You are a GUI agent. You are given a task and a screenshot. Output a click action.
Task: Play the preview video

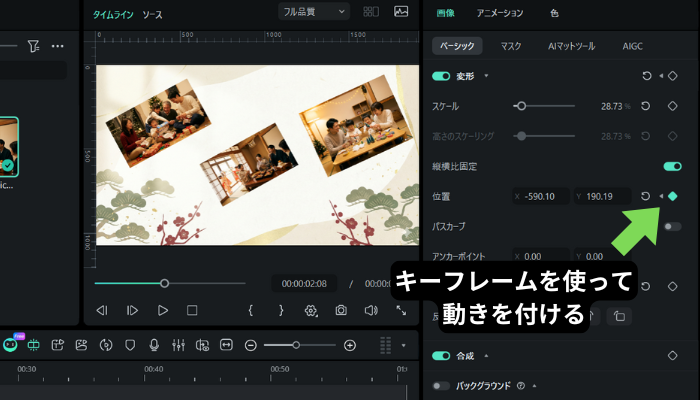pyautogui.click(x=162, y=310)
